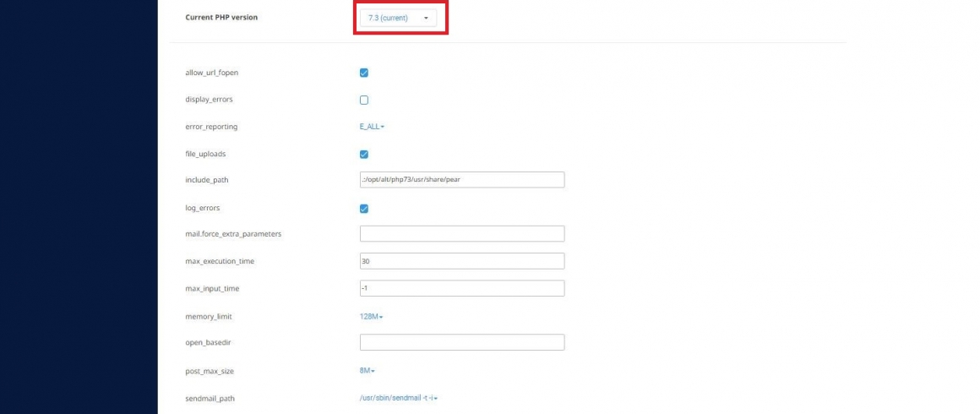Click the include_path input field
The width and height of the screenshot is (980, 414).
(462, 180)
